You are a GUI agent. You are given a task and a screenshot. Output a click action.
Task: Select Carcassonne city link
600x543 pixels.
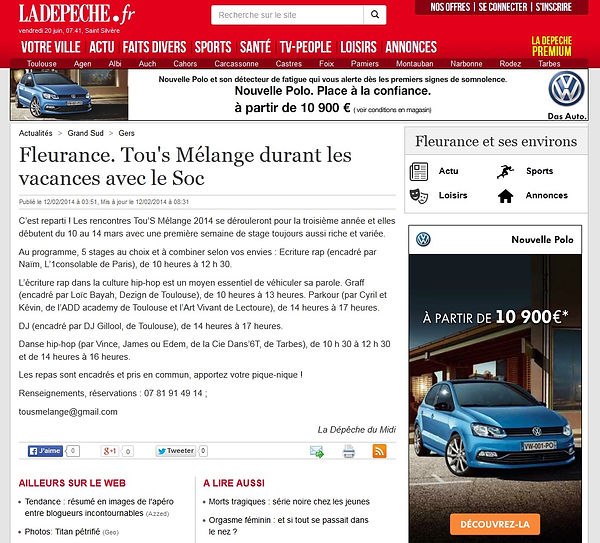tap(236, 64)
